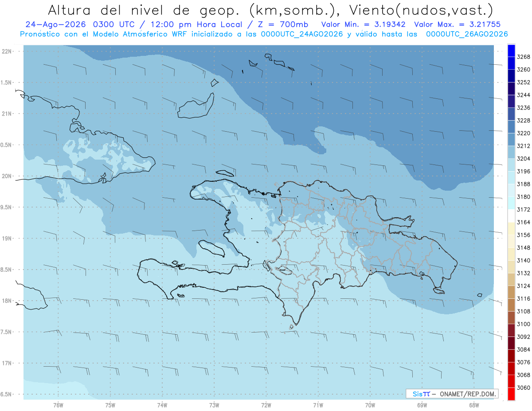The height and width of the screenshot is (411, 532).
Task: Click the '12:00 pm Hora Local' text
Action: [197, 24]
